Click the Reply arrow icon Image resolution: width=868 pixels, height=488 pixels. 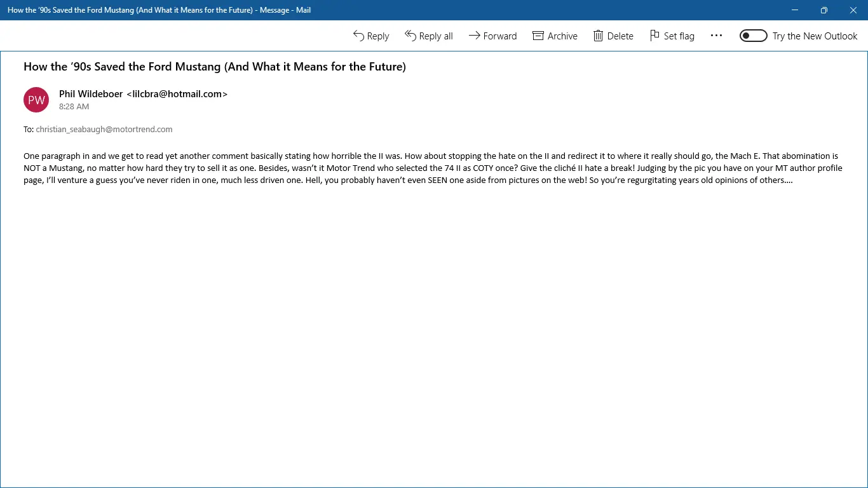[x=359, y=36]
